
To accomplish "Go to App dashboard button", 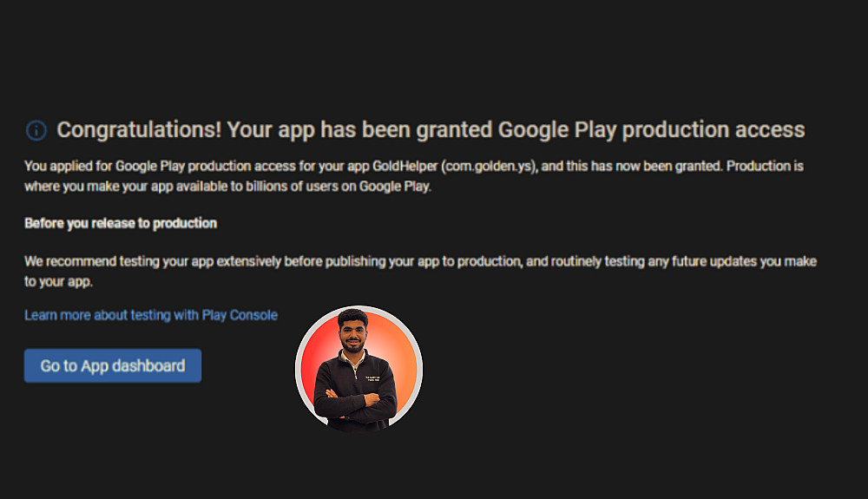I will (x=113, y=365).
